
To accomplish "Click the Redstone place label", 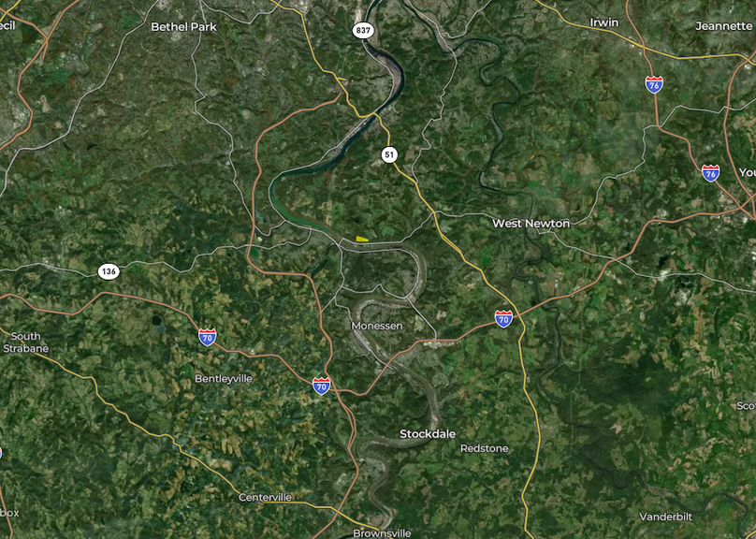I will pyautogui.click(x=484, y=448).
